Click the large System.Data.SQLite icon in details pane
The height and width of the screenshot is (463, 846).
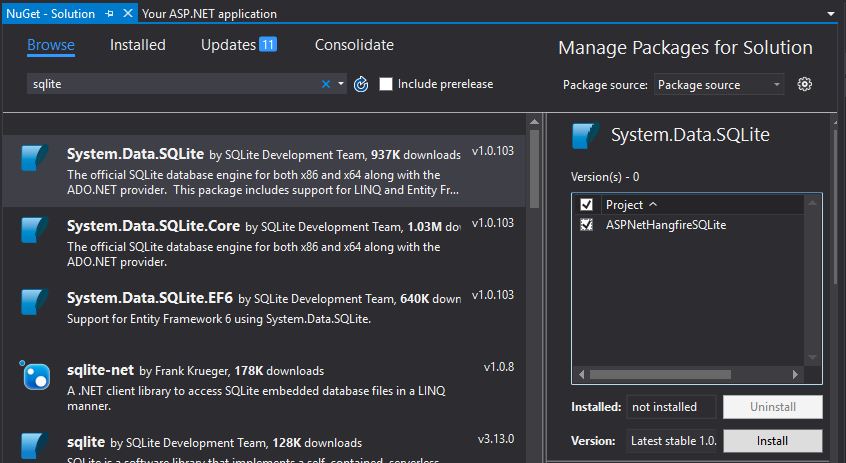(585, 136)
